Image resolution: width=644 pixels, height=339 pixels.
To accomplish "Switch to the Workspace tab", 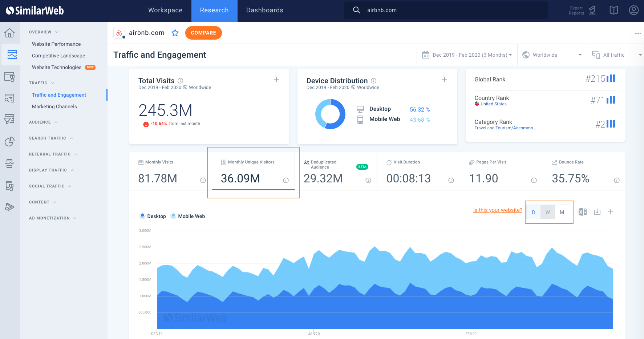I will pos(165,11).
